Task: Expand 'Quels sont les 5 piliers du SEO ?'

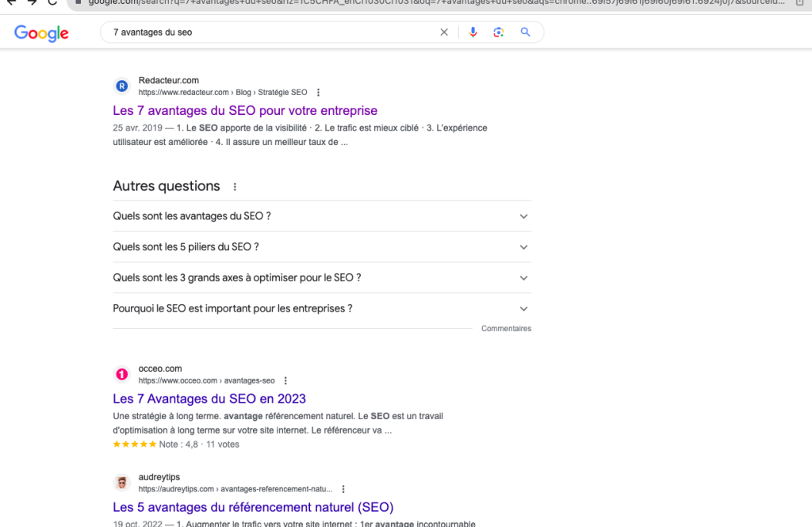Action: (x=322, y=247)
